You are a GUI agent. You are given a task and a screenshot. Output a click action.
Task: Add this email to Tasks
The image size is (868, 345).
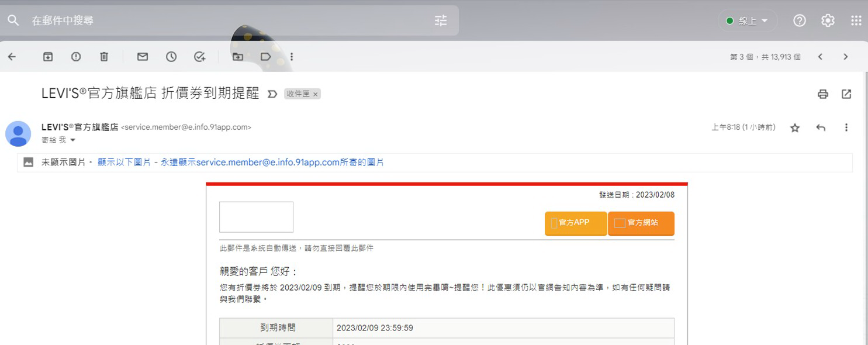(x=200, y=57)
